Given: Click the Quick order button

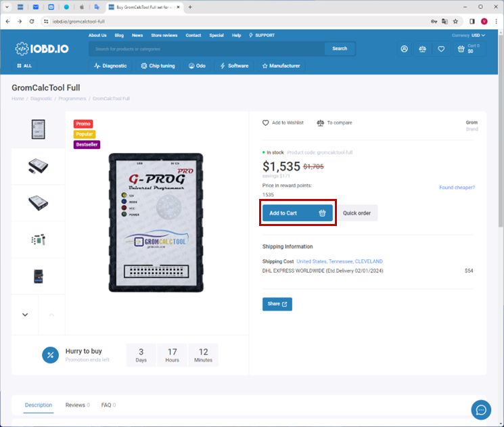Looking at the screenshot, I should pyautogui.click(x=357, y=212).
